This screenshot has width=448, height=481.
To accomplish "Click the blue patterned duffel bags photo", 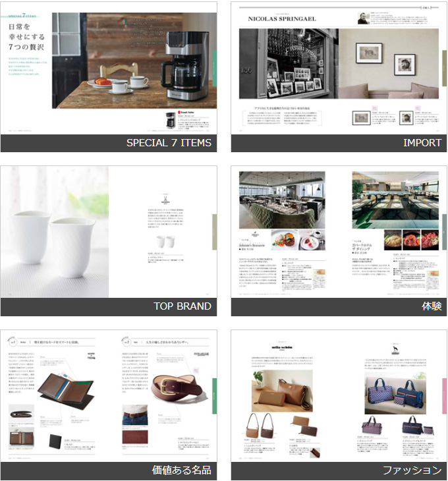I will pos(395,393).
